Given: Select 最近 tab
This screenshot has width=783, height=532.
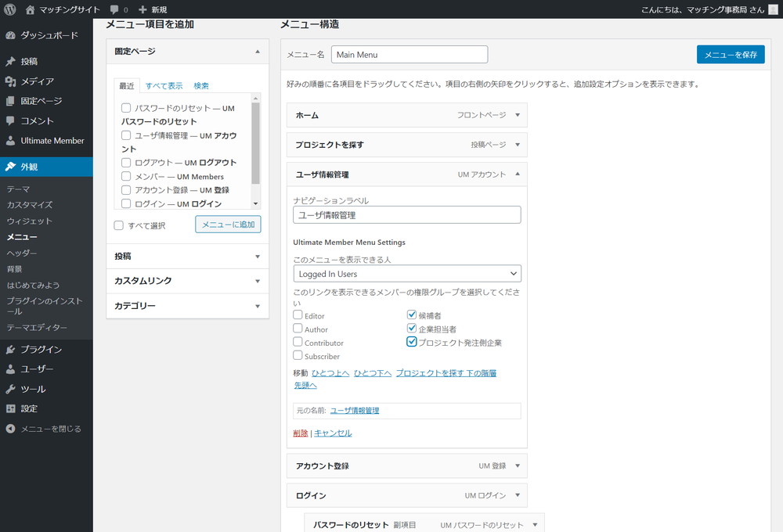Looking at the screenshot, I should (127, 86).
